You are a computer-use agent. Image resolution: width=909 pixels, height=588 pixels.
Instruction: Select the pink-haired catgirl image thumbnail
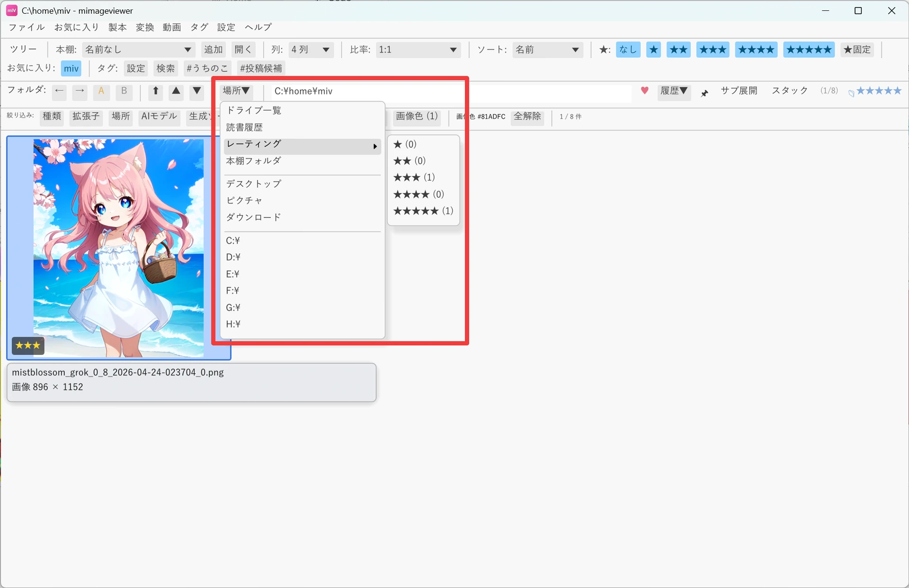click(118, 248)
